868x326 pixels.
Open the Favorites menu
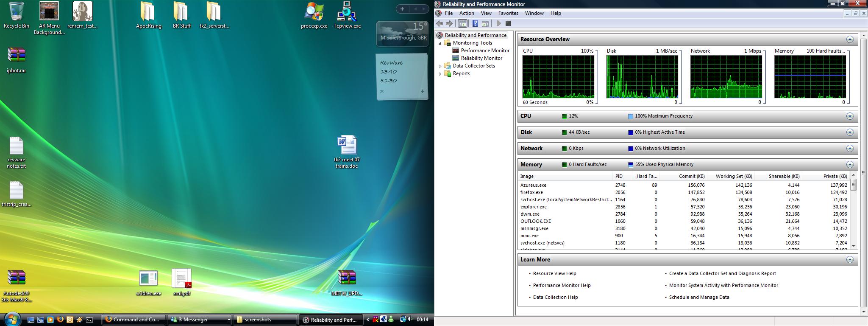pos(508,13)
